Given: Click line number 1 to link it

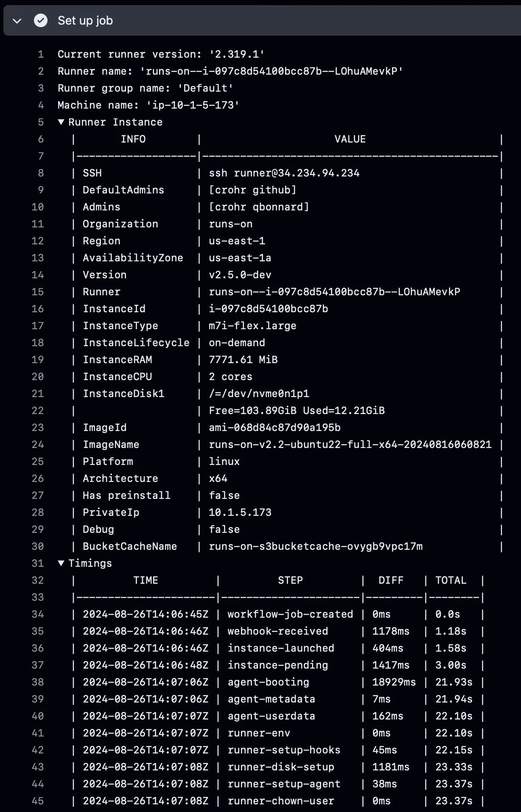Looking at the screenshot, I should (x=40, y=54).
